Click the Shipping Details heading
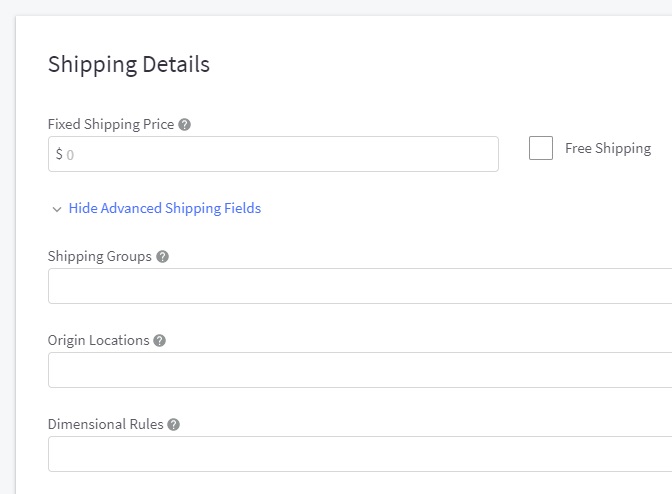The image size is (672, 494). pyautogui.click(x=129, y=64)
